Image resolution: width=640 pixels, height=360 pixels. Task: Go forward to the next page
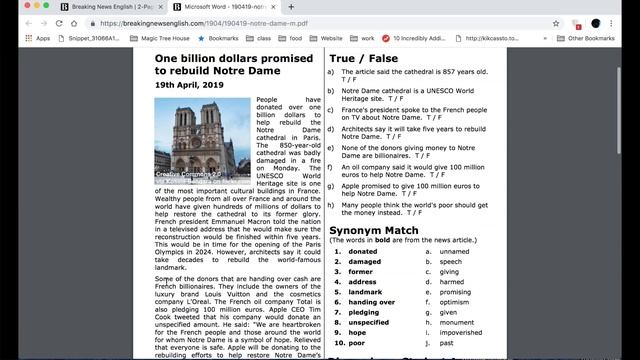(44, 24)
